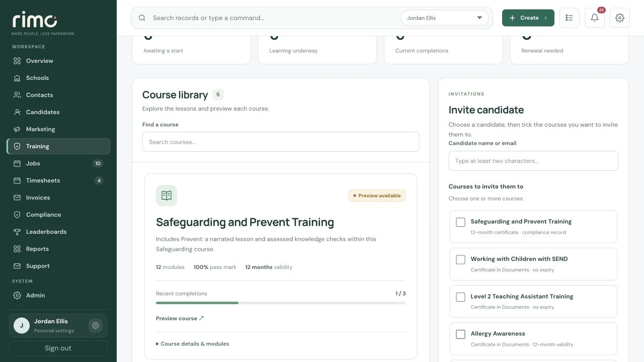Open the settings gear in top bar
Screen dimensions: 644x362
point(620,18)
